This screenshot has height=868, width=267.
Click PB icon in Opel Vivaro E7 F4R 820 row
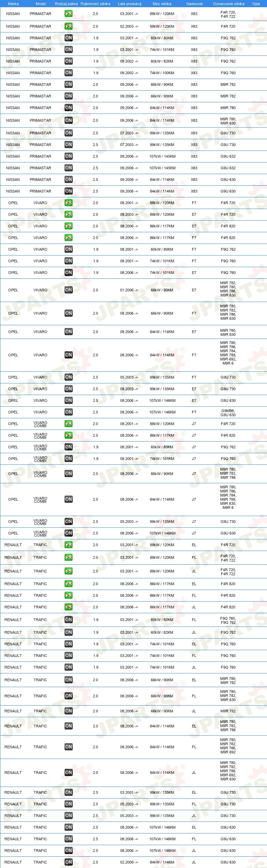click(69, 226)
